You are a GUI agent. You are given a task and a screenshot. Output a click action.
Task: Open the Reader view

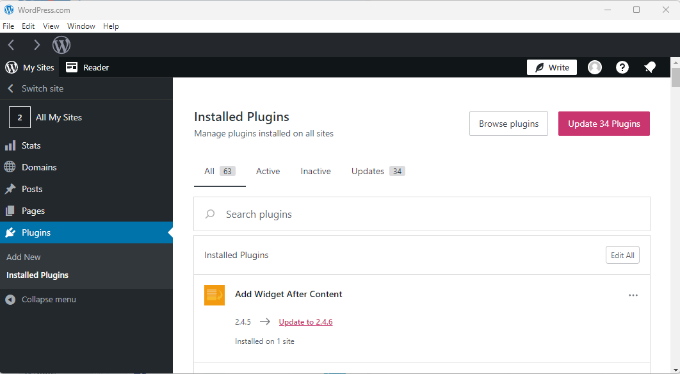point(87,67)
